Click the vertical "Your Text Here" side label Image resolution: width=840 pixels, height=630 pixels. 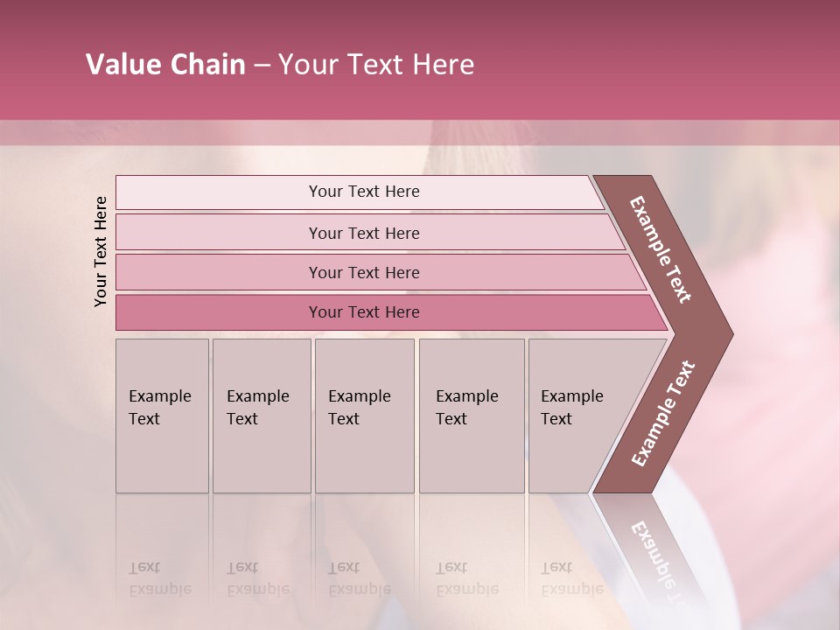pyautogui.click(x=101, y=251)
